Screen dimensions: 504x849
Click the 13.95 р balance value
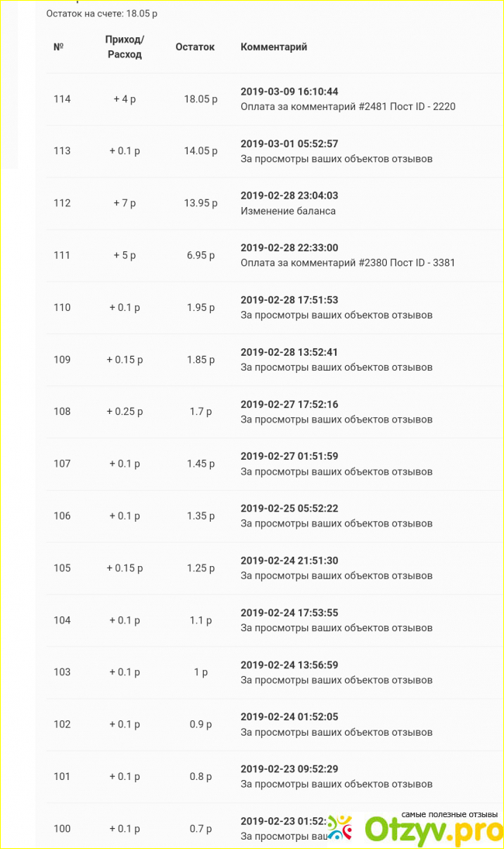tap(201, 203)
